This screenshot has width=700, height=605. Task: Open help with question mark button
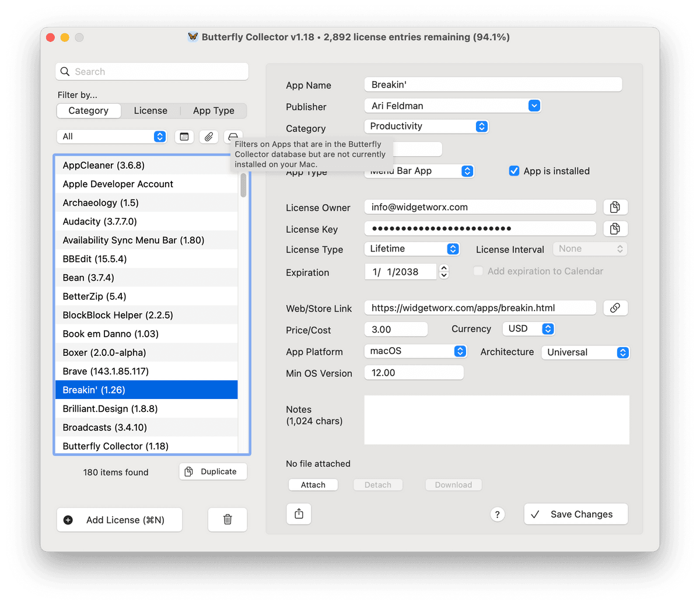click(497, 514)
